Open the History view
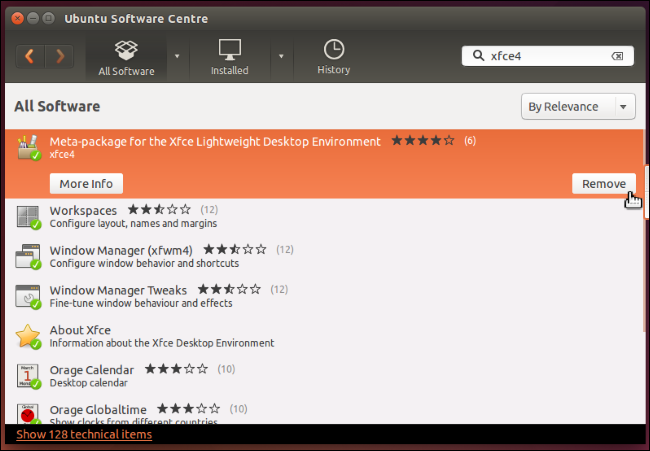 point(333,58)
